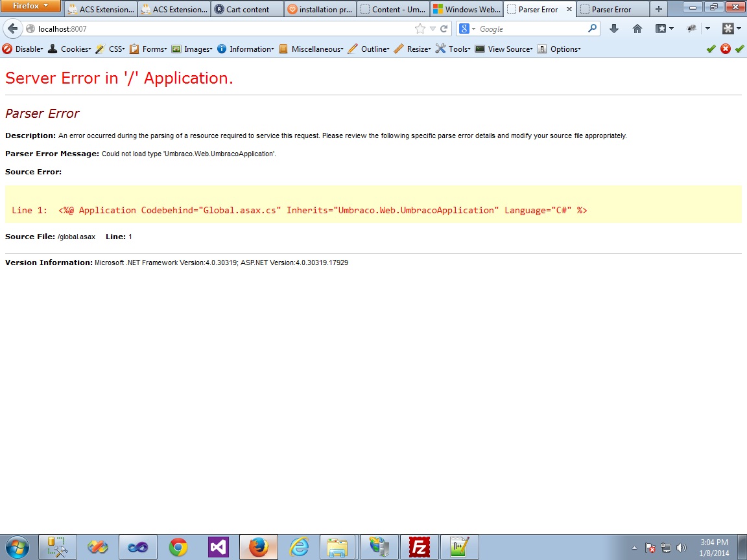Open Notepad++ from the taskbar

pyautogui.click(x=459, y=548)
